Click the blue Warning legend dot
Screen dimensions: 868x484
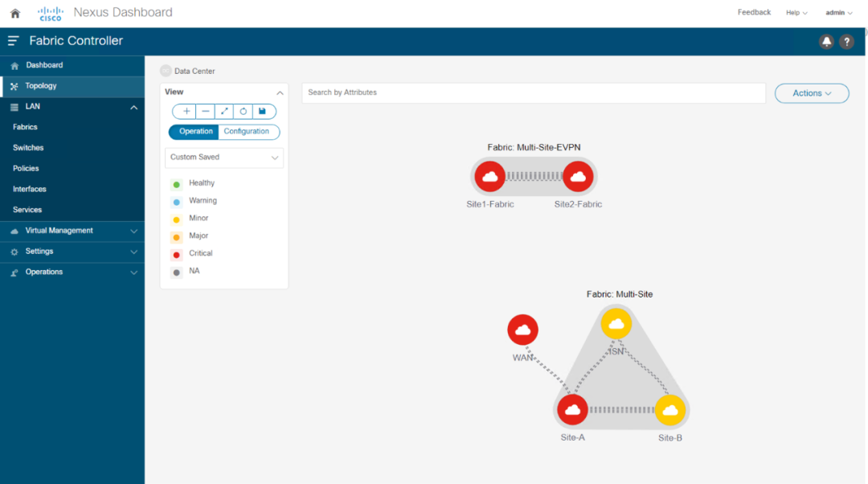[177, 202]
